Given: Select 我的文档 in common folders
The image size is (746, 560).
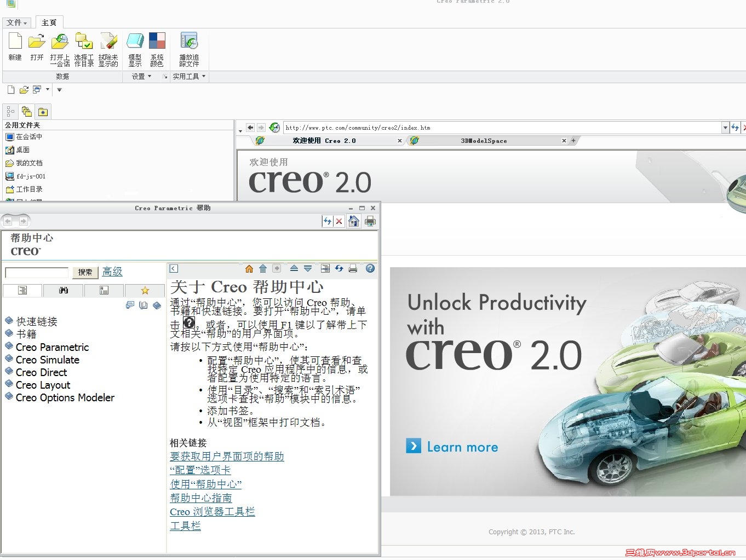Looking at the screenshot, I should click(24, 163).
